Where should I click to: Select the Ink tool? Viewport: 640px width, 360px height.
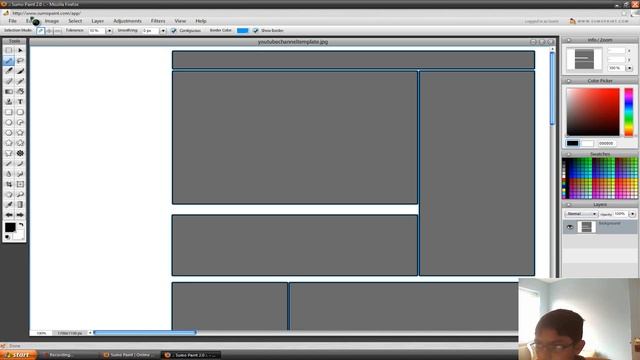(x=20, y=71)
